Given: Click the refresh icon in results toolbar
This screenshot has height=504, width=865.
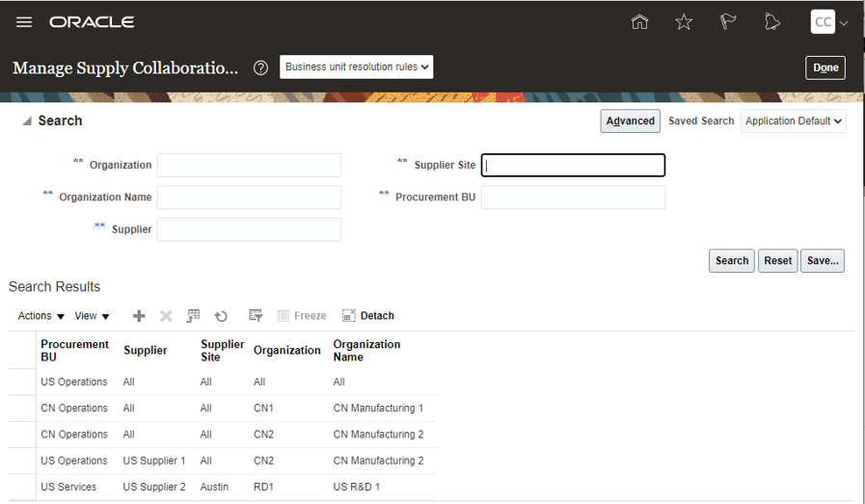Looking at the screenshot, I should (221, 316).
